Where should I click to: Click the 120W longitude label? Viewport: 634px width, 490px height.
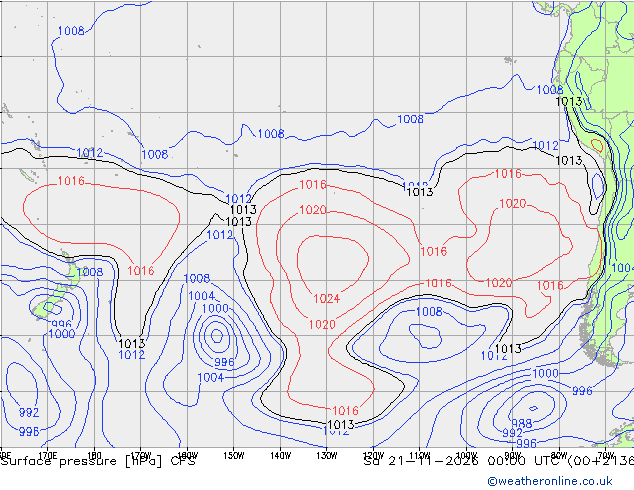pos(373,455)
